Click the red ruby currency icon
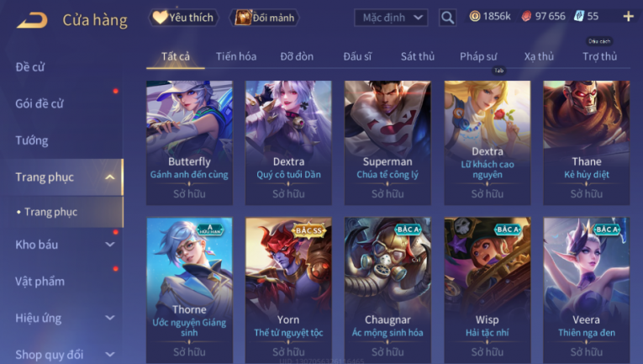The width and height of the screenshot is (643, 364). point(526,17)
